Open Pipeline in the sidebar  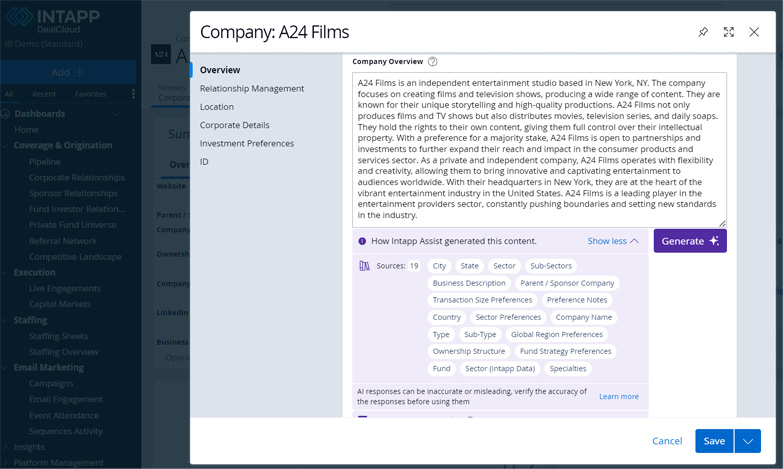pyautogui.click(x=44, y=162)
